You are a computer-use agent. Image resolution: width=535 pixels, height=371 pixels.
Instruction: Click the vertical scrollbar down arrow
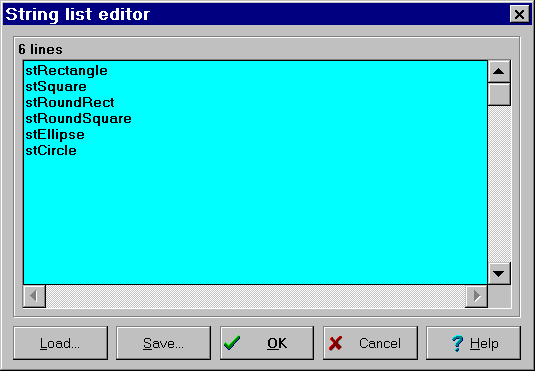[x=499, y=273]
